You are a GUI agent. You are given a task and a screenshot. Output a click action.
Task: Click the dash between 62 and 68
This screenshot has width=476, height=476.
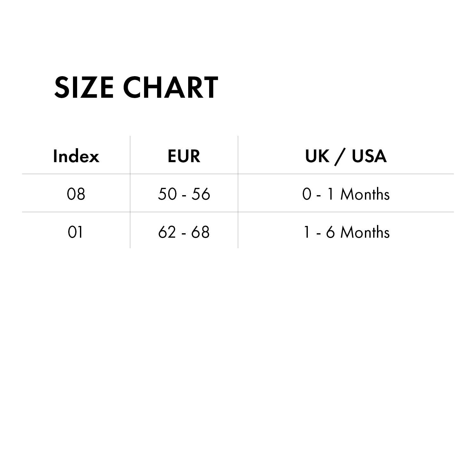coord(184,233)
